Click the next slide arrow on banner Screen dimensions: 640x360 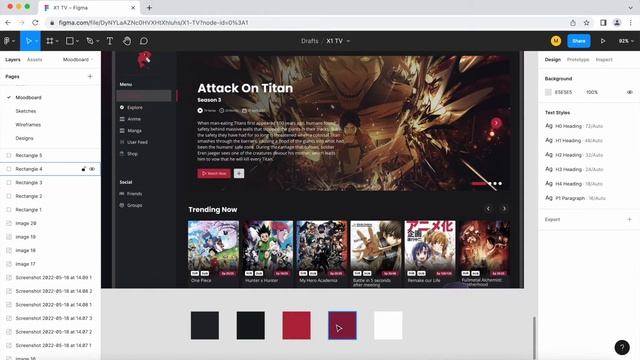coord(496,123)
